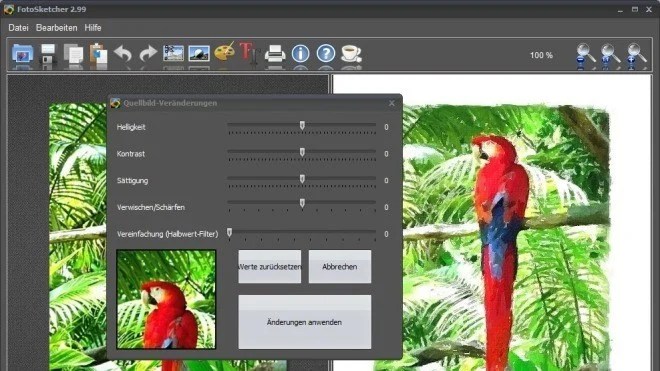Click the Kontrast label

130,154
